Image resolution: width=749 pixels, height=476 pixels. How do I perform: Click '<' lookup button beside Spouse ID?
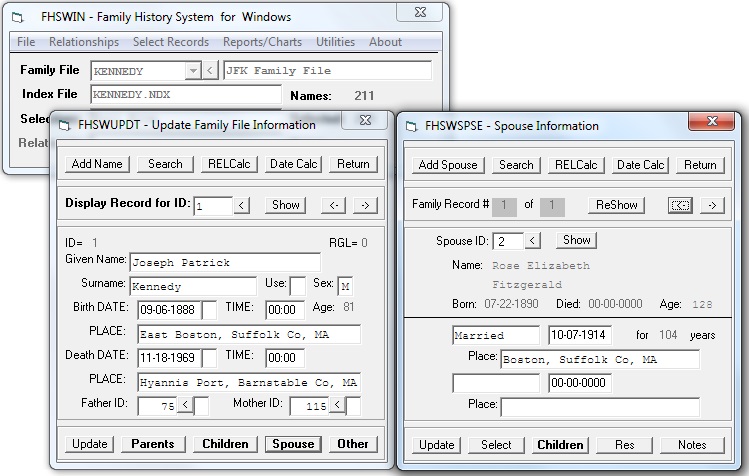[533, 240]
